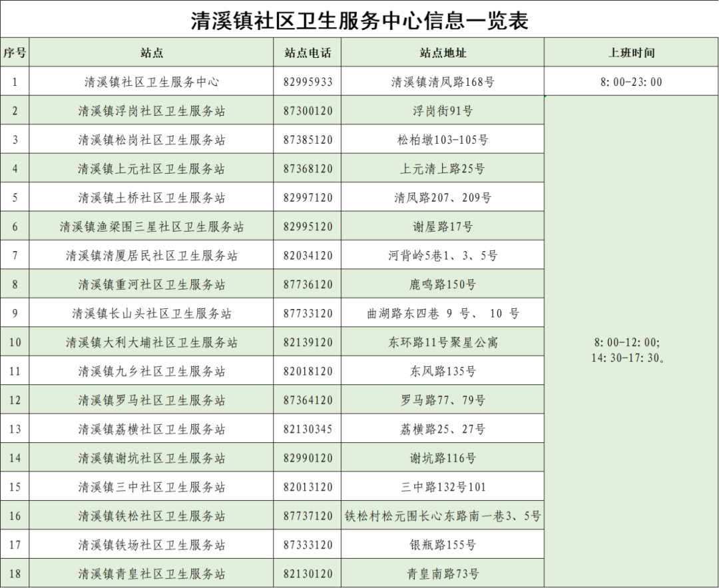Click the 站点电话 column header
The width and height of the screenshot is (719, 588).
[x=308, y=53]
